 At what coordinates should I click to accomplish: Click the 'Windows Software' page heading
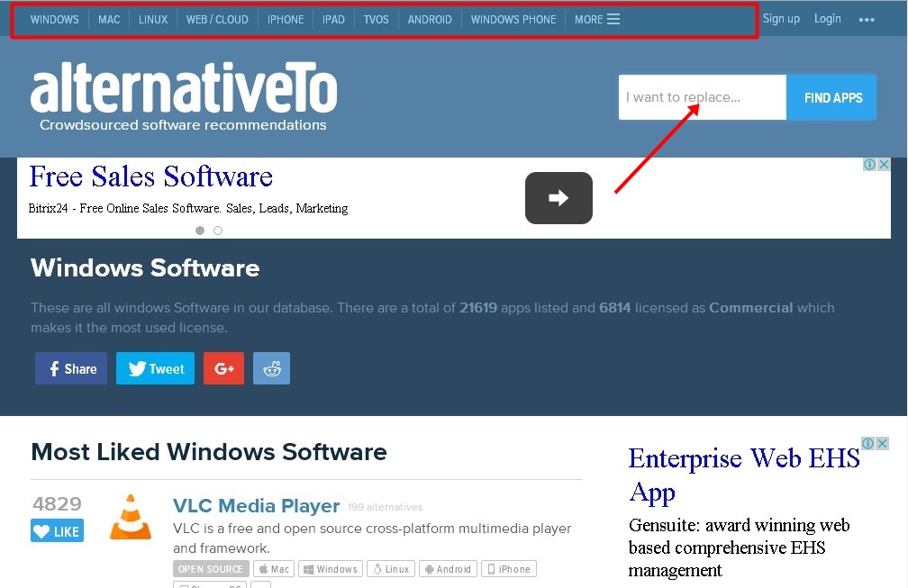coord(145,268)
